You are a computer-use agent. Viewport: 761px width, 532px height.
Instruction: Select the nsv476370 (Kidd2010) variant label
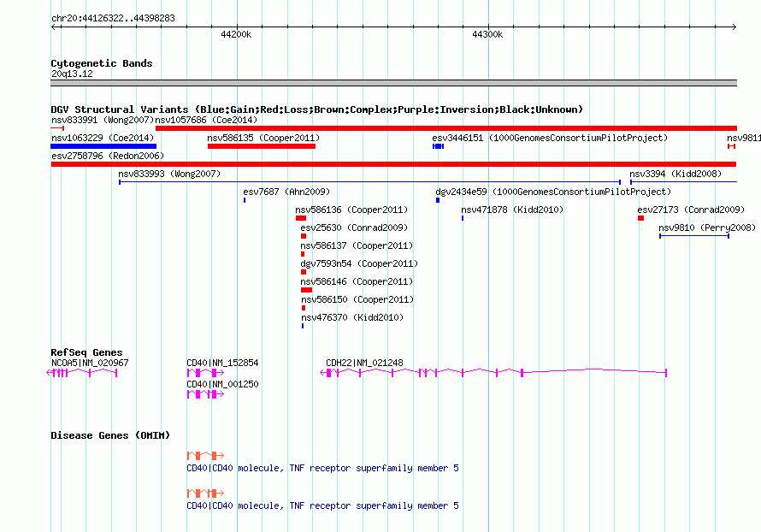tap(351, 317)
